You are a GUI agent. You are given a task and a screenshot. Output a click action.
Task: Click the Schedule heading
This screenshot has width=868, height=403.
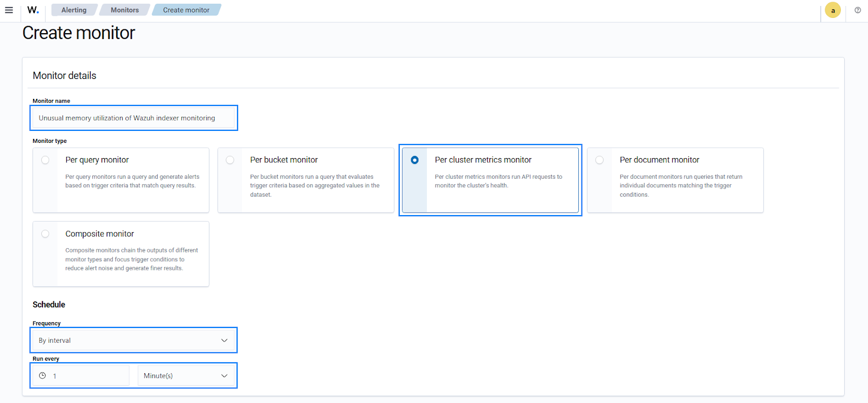tap(49, 305)
